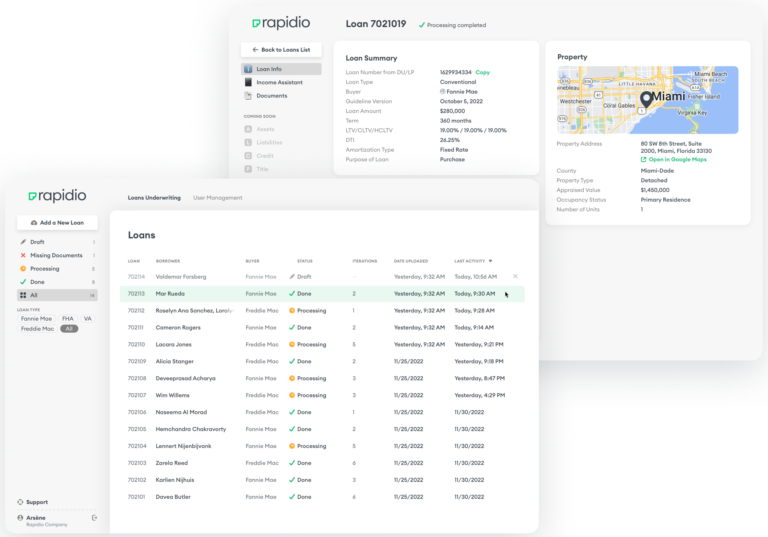The width and height of the screenshot is (768, 537).
Task: Open Documents section in loan sidebar
Action: (x=281, y=96)
